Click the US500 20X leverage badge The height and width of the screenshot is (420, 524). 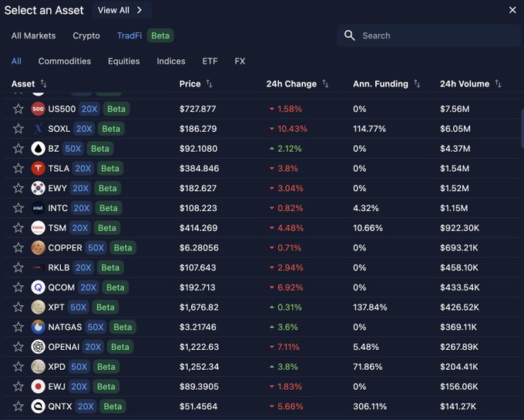[89, 109]
